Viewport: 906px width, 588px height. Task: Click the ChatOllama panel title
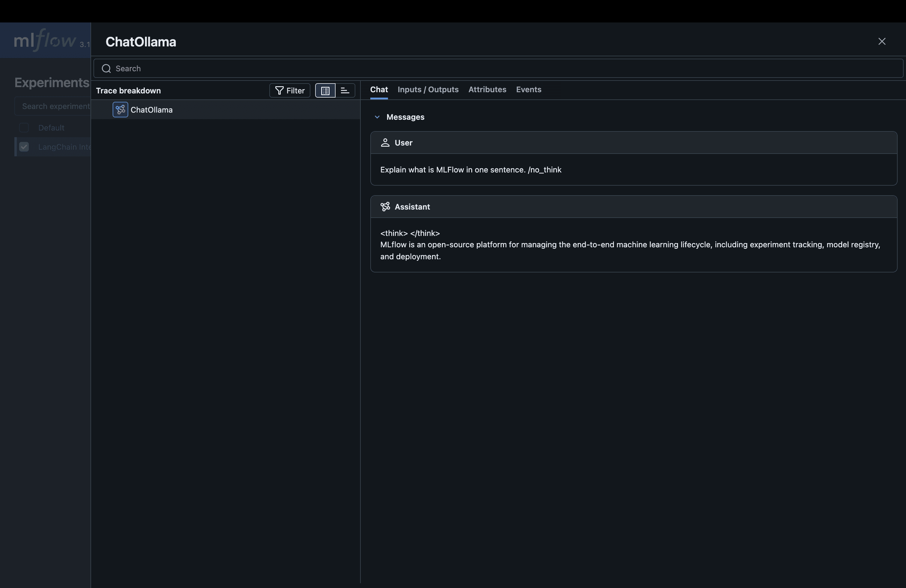pyautogui.click(x=141, y=42)
